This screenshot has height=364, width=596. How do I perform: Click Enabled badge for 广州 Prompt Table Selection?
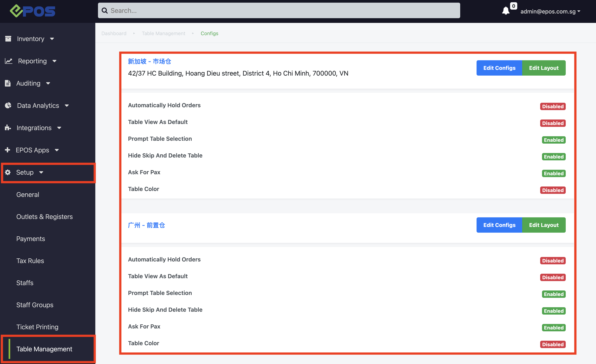pyautogui.click(x=554, y=294)
